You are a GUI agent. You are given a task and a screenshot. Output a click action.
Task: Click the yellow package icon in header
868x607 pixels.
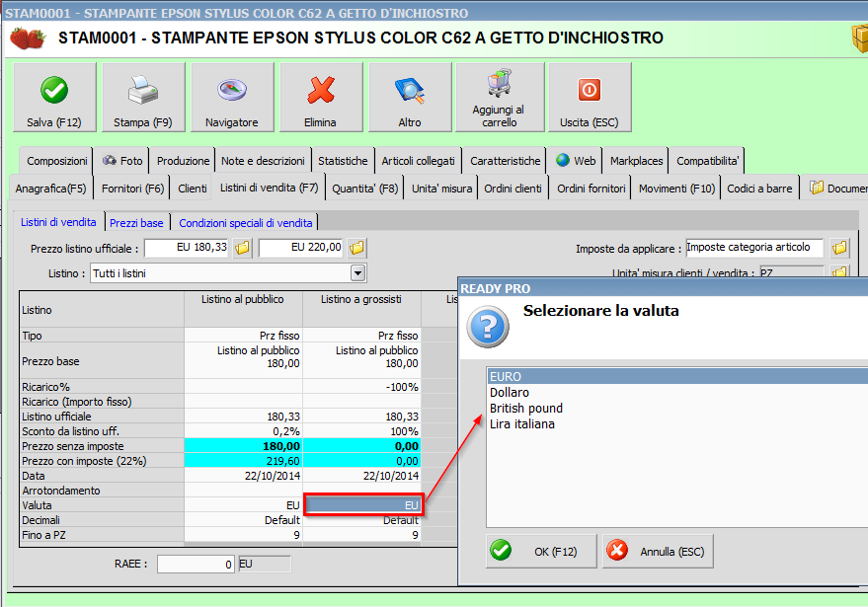(x=860, y=38)
